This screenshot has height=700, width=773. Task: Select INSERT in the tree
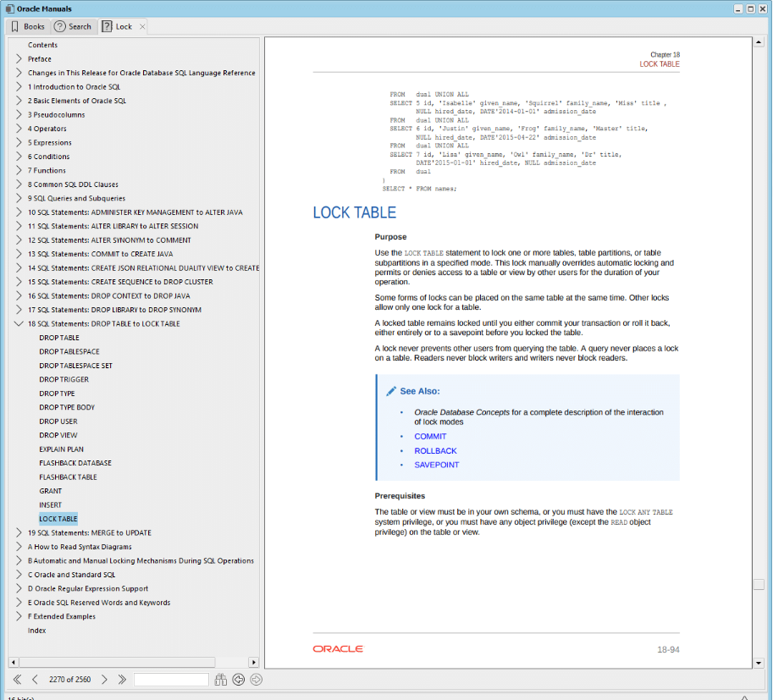coord(50,504)
